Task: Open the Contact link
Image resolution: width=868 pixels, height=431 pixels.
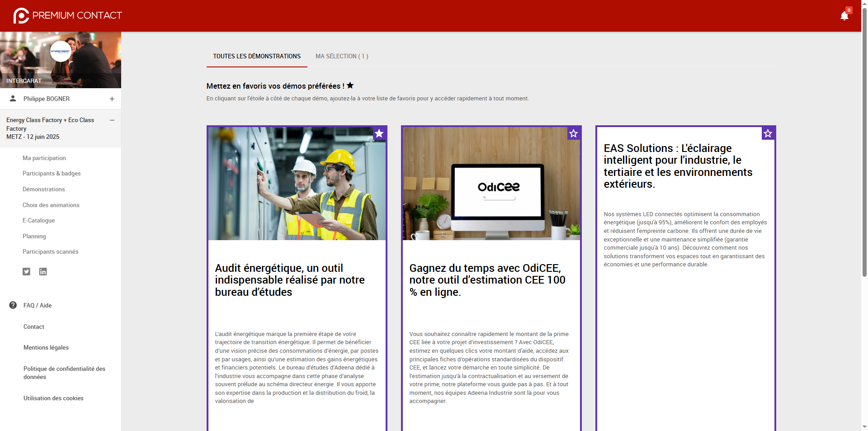Action: [34, 327]
